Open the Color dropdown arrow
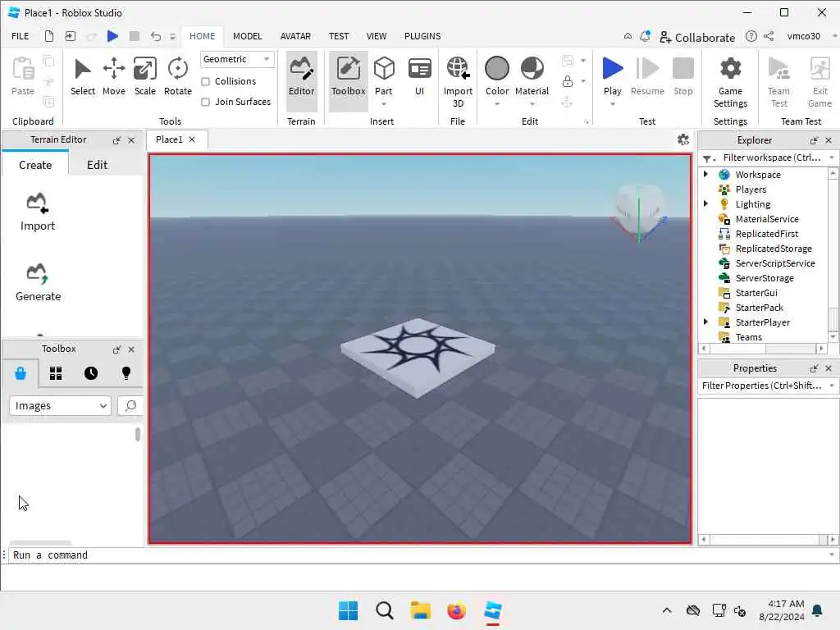Viewport: 840px width, 630px height. [496, 104]
